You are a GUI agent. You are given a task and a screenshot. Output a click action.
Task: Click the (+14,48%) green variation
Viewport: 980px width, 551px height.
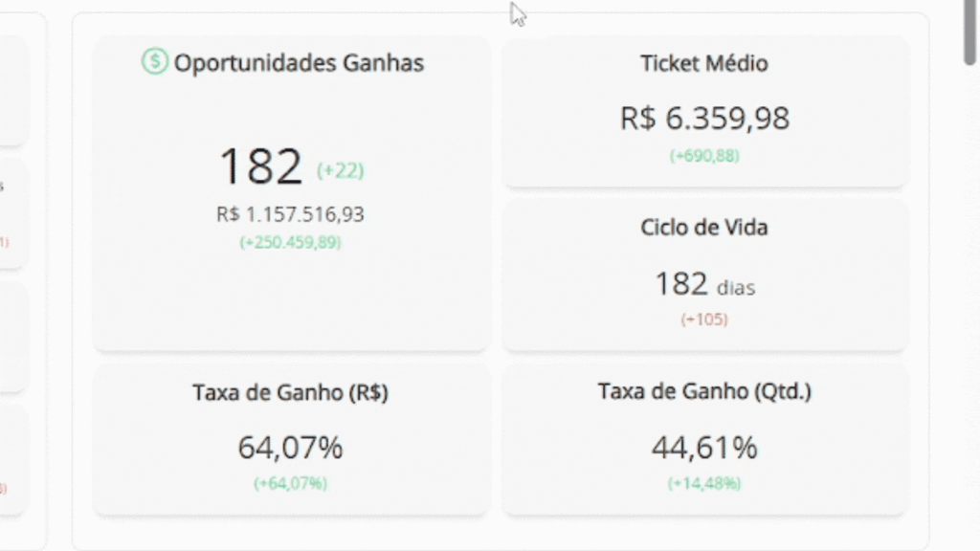(704, 483)
